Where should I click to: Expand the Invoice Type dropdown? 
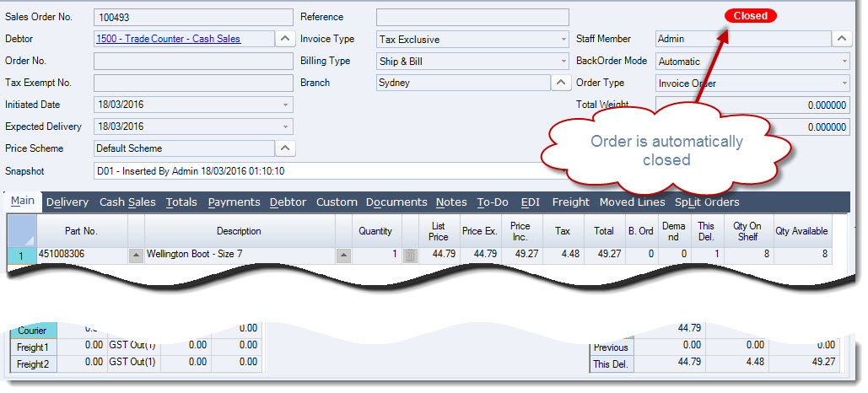(563, 40)
